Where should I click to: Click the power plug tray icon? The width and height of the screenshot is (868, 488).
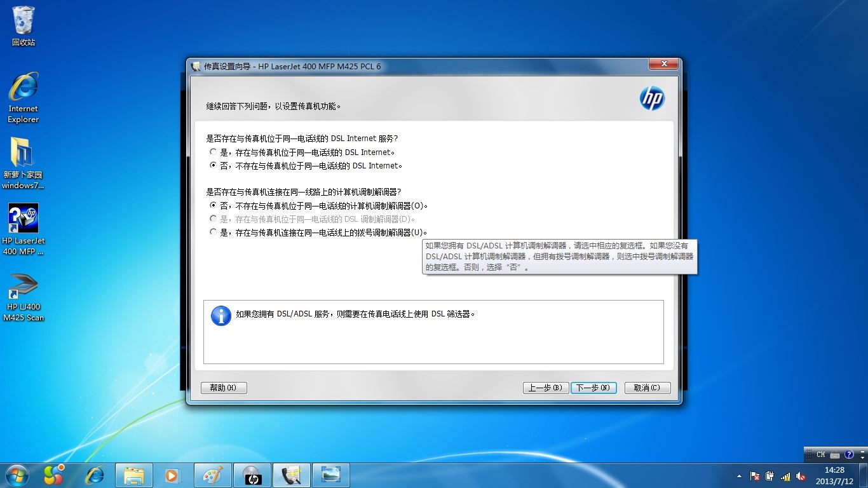[770, 476]
